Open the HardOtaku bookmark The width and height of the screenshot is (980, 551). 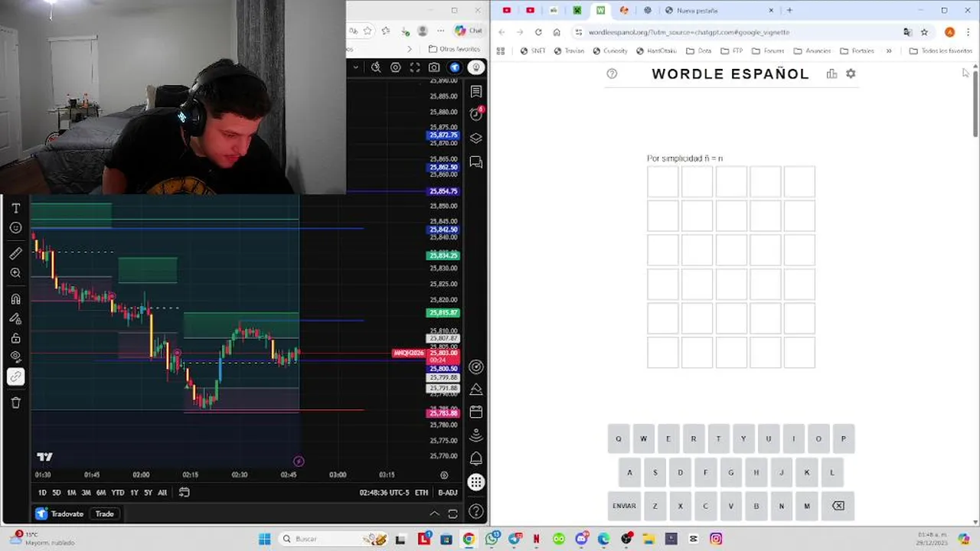coord(657,51)
